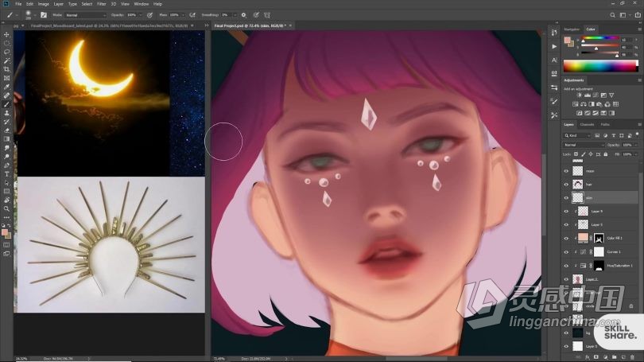Open the Layer menu
Image resolution: width=644 pixels, height=362 pixels.
(58, 4)
